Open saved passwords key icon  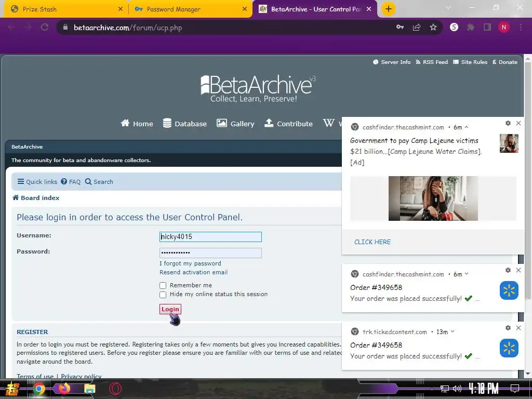(x=400, y=27)
